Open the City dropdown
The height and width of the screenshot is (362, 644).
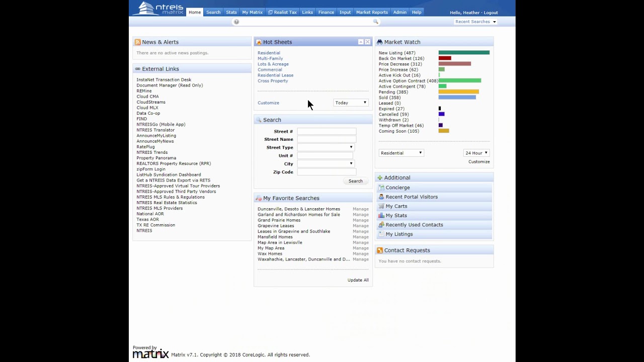pos(326,163)
